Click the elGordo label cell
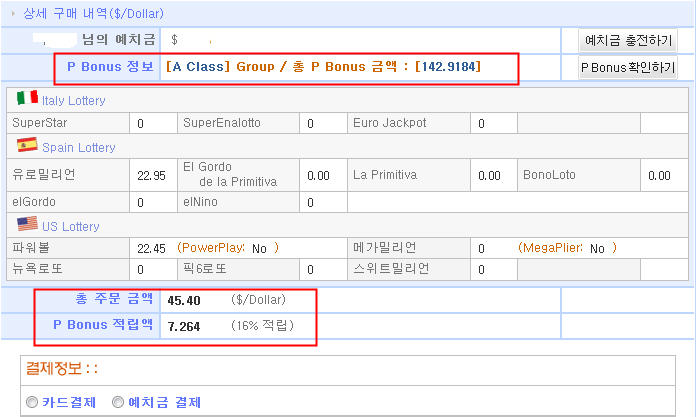The height and width of the screenshot is (417, 697). (x=68, y=202)
